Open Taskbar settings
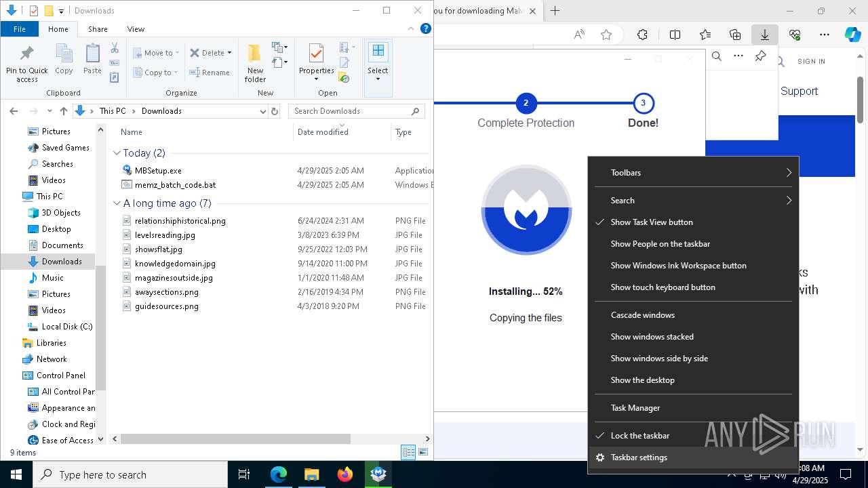 tap(693, 457)
